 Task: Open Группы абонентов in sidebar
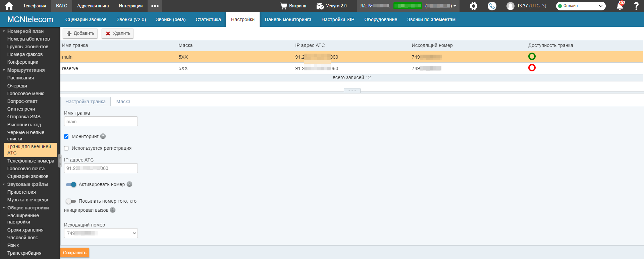[28, 47]
